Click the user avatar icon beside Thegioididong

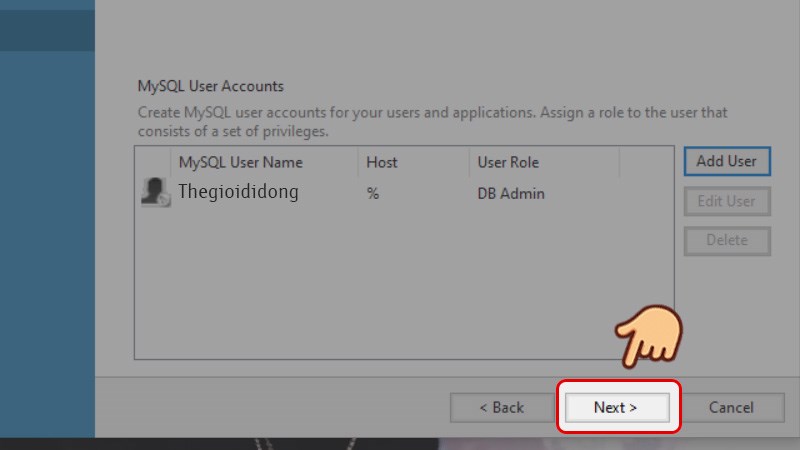(153, 193)
